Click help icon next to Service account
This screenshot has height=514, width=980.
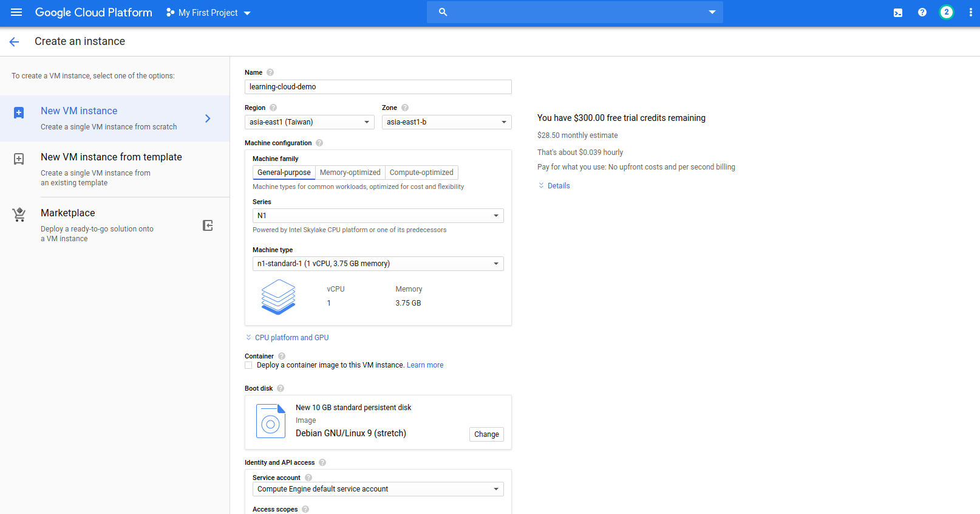click(x=308, y=478)
